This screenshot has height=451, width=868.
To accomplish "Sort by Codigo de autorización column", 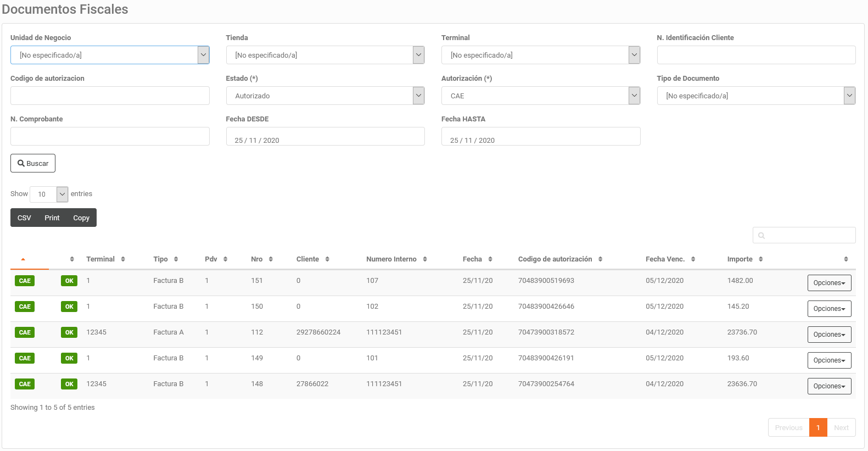I will [x=561, y=259].
